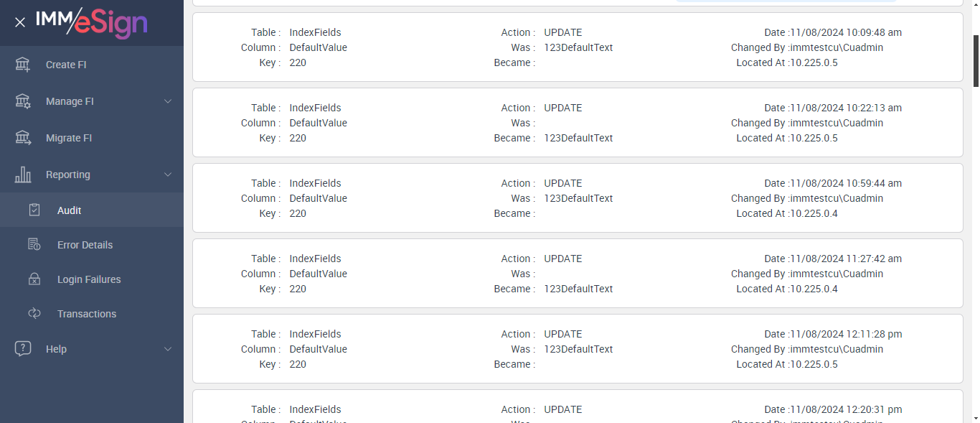The image size is (980, 423).
Task: Click the page vertical scrollbar thumb
Action: click(975, 61)
